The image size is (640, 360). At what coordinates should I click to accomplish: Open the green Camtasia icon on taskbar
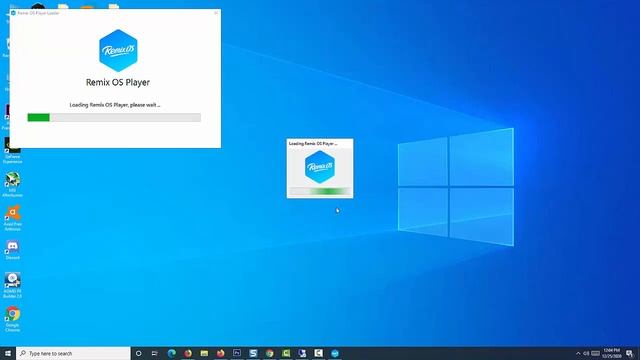tap(286, 353)
